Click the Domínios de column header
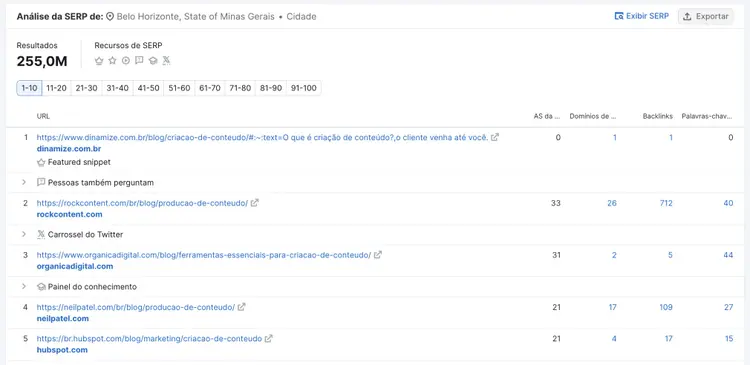Image resolution: width=750 pixels, height=365 pixels. [x=593, y=116]
